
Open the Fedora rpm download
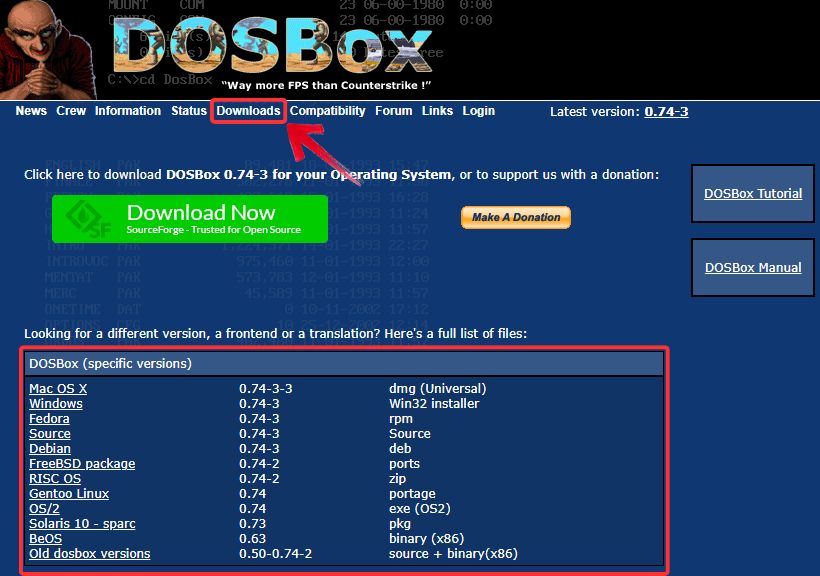click(x=49, y=419)
